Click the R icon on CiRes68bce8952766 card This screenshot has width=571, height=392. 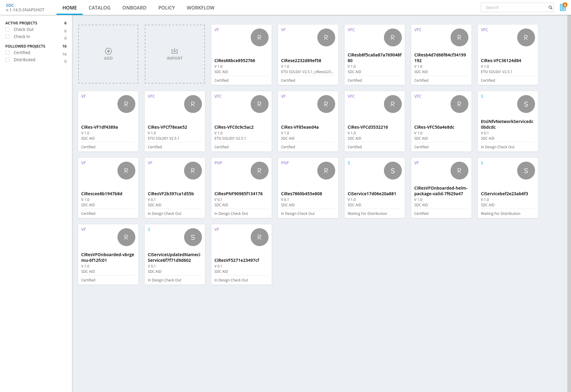259,37
